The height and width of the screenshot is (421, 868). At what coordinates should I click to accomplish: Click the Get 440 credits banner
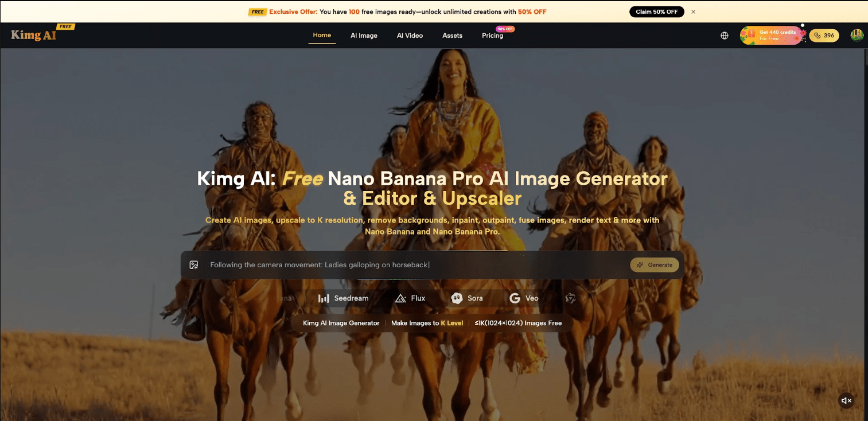(771, 36)
